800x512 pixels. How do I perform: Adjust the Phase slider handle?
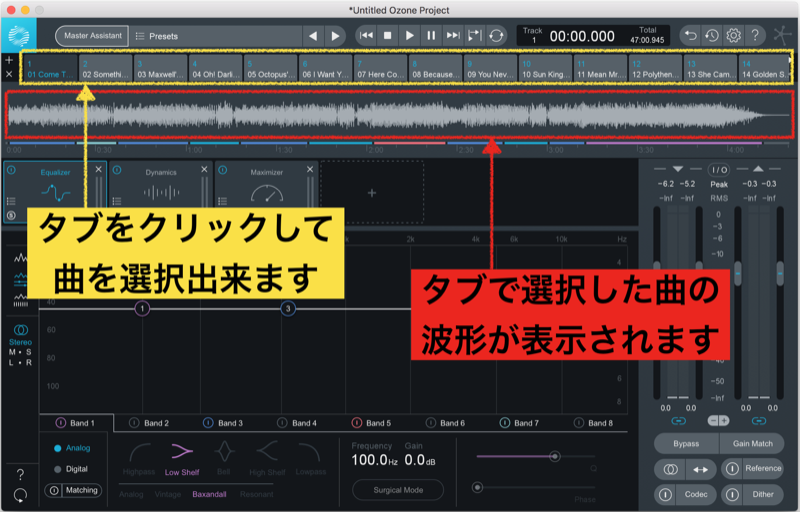pyautogui.click(x=477, y=488)
